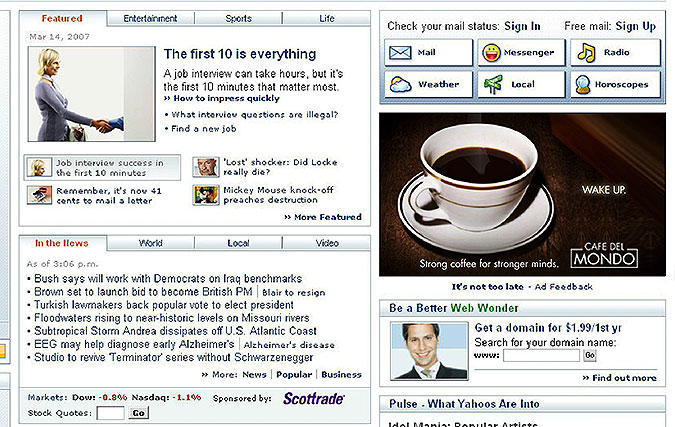Click the smiling man domain ad photo

[429, 351]
